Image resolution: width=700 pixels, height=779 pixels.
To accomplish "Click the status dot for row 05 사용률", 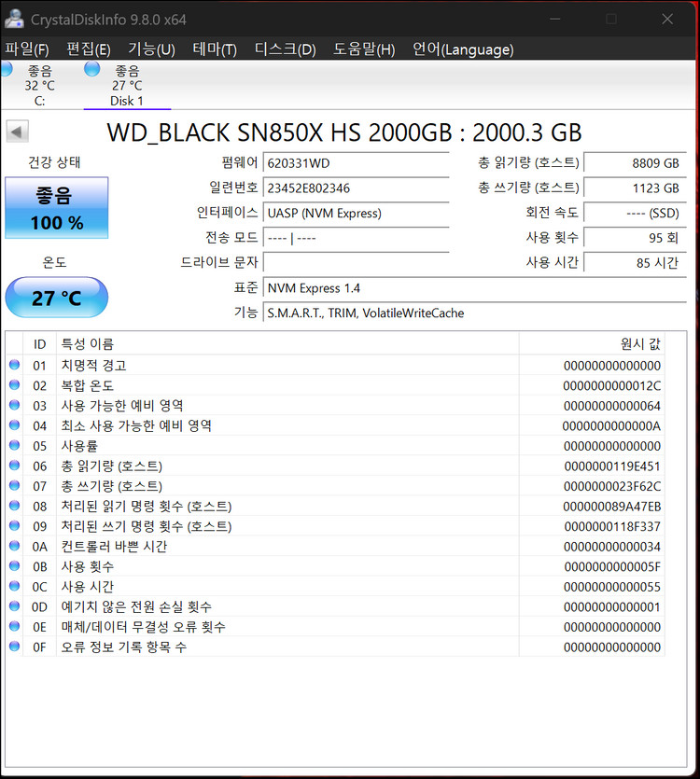I will coord(14,445).
